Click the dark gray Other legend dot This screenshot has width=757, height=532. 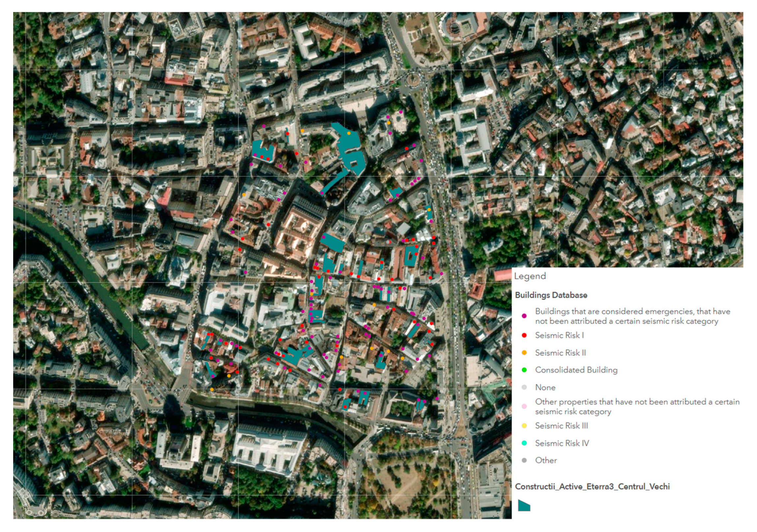click(x=524, y=460)
